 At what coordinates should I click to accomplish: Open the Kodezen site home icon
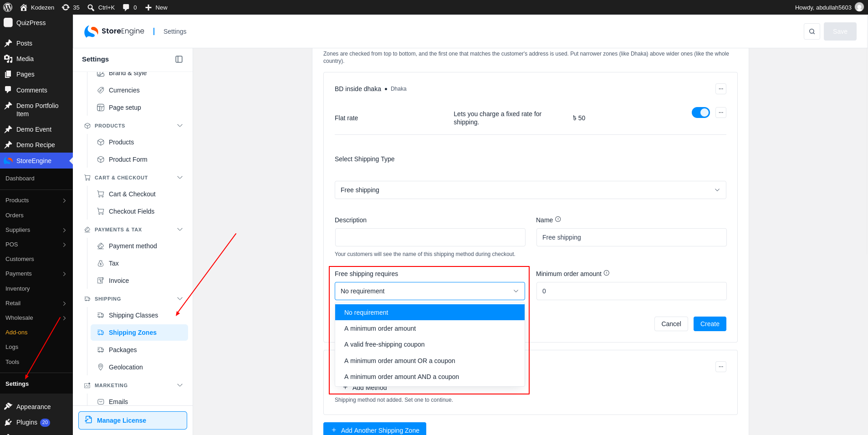pos(24,7)
